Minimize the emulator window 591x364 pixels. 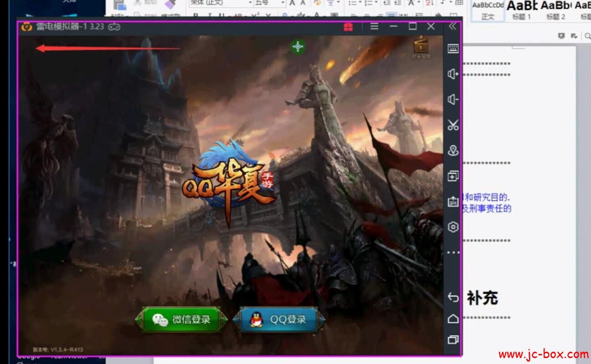394,26
